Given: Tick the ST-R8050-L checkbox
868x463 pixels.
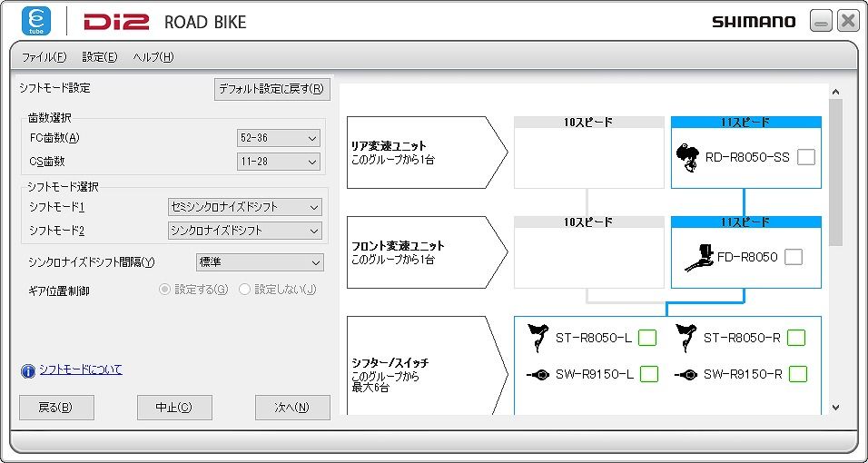Looking at the screenshot, I should pyautogui.click(x=647, y=338).
